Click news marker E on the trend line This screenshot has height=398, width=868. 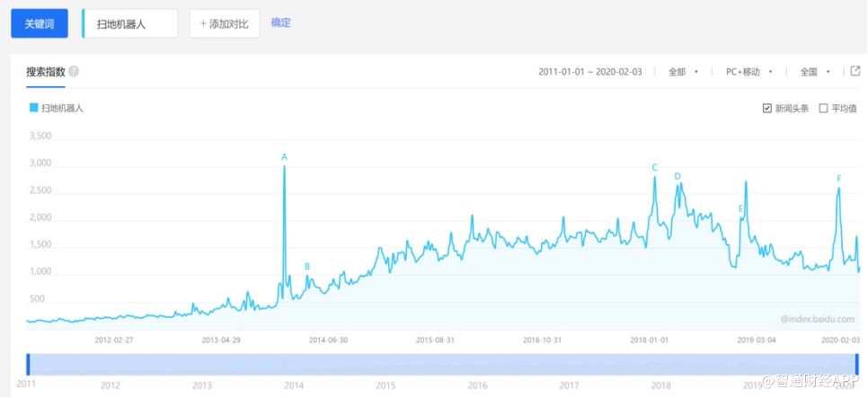pyautogui.click(x=741, y=209)
